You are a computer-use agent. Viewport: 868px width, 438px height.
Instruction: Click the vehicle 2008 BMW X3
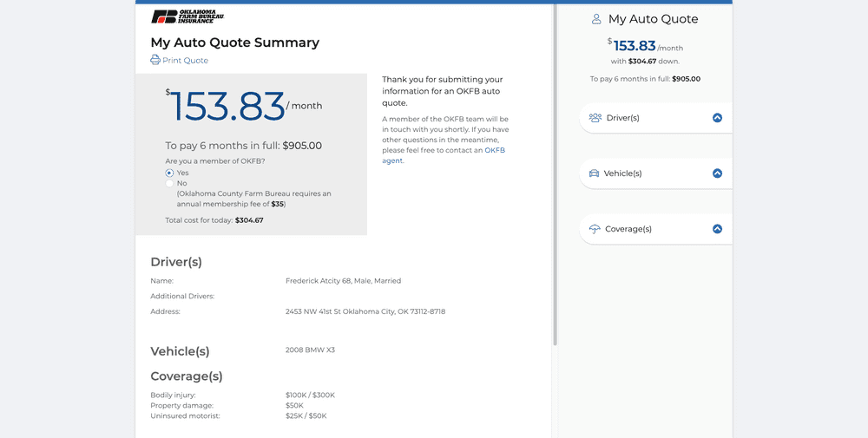click(310, 350)
